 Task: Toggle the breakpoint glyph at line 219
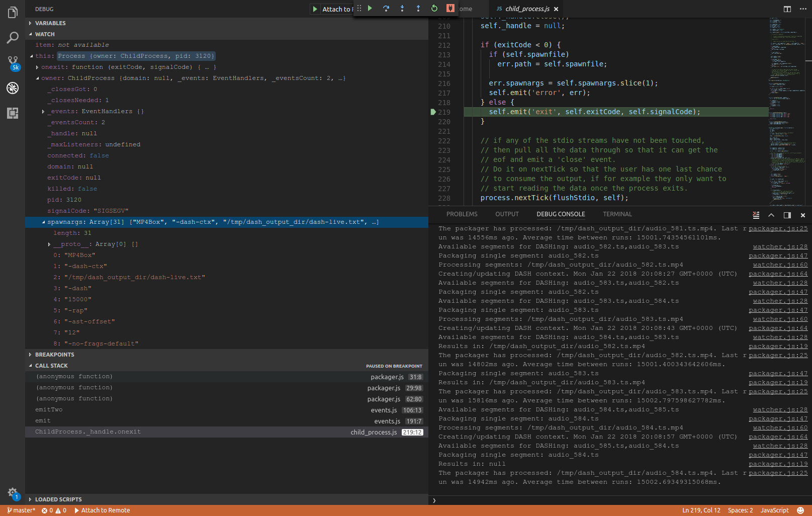pos(433,112)
